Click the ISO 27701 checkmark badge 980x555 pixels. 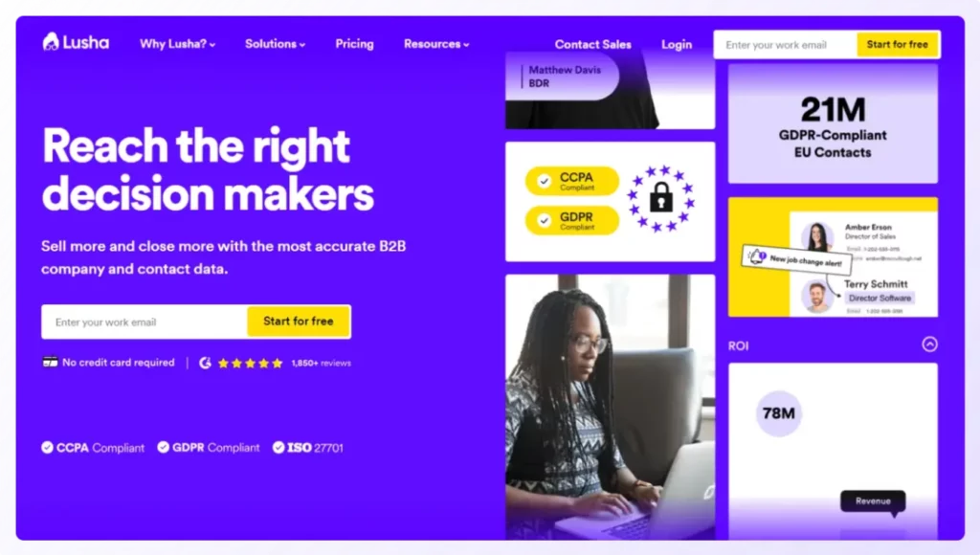278,448
